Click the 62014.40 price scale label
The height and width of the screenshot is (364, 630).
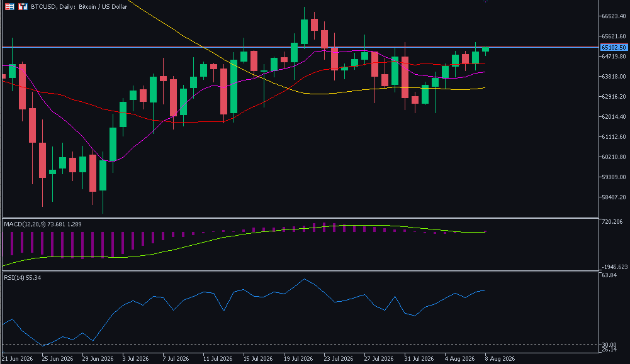(x=614, y=116)
